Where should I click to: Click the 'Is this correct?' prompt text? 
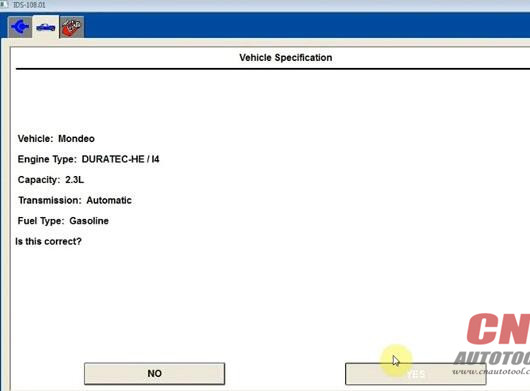tap(48, 242)
